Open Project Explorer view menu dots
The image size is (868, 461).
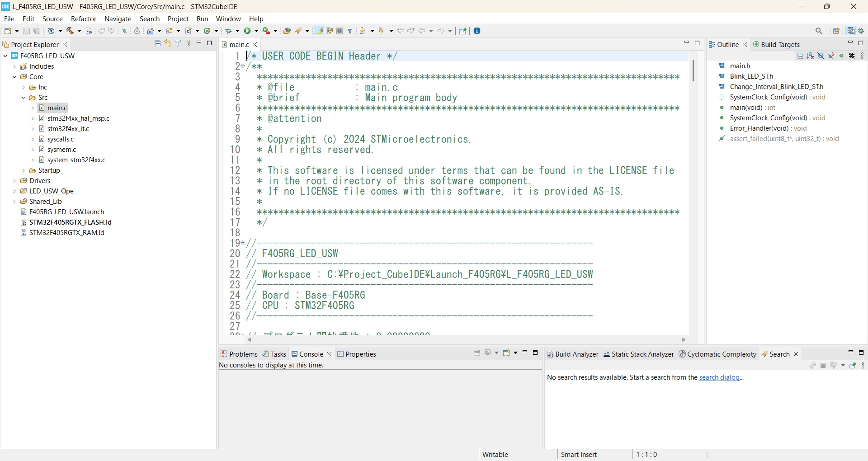click(189, 43)
